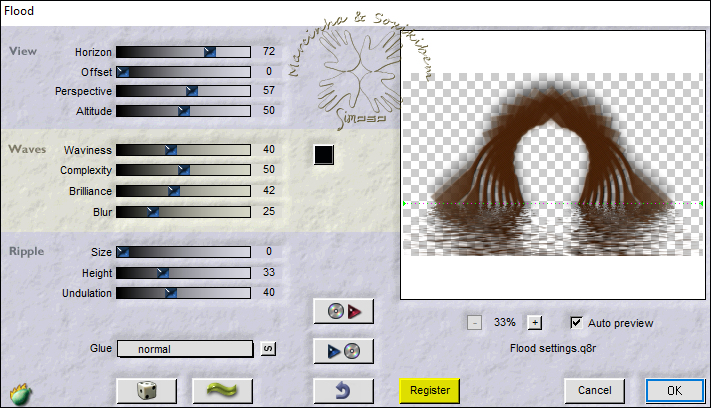Click the Ripple Size slider
The image size is (711, 408).
(183, 252)
